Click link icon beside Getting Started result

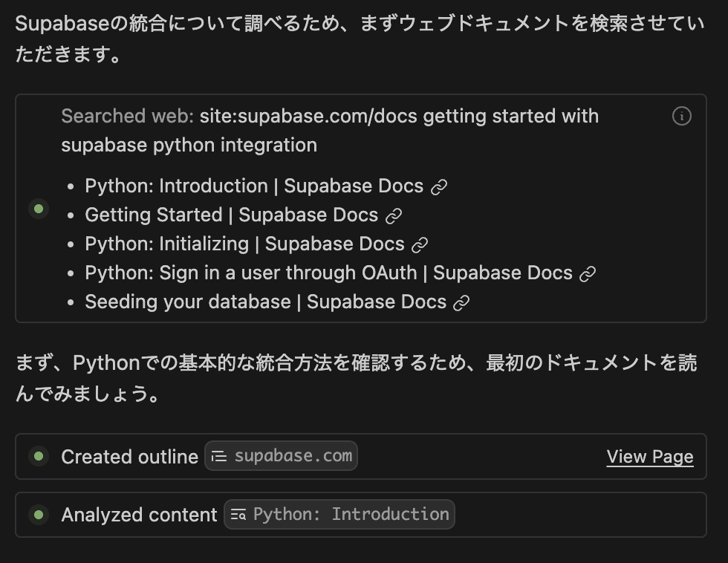point(394,215)
